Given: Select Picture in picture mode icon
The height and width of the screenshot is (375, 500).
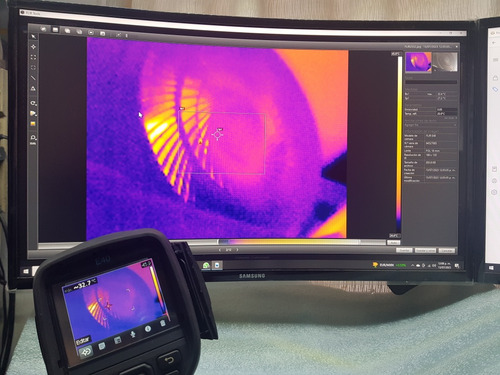Looking at the screenshot, I should point(91,33).
